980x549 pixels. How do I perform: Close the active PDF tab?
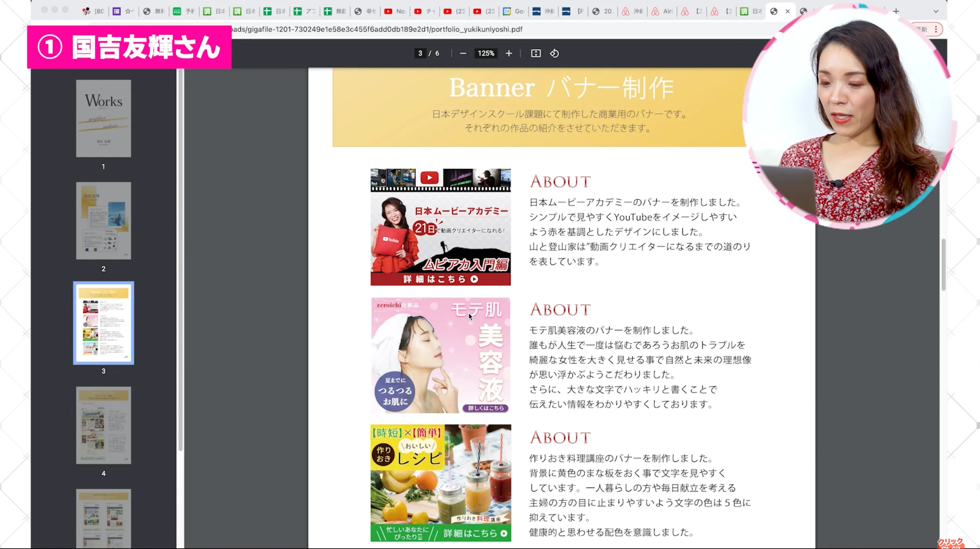[x=788, y=11]
